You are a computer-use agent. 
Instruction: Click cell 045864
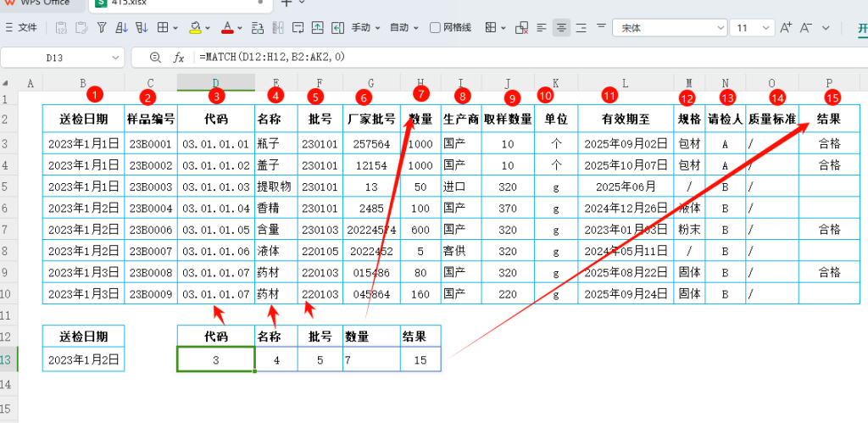pyautogui.click(x=371, y=294)
